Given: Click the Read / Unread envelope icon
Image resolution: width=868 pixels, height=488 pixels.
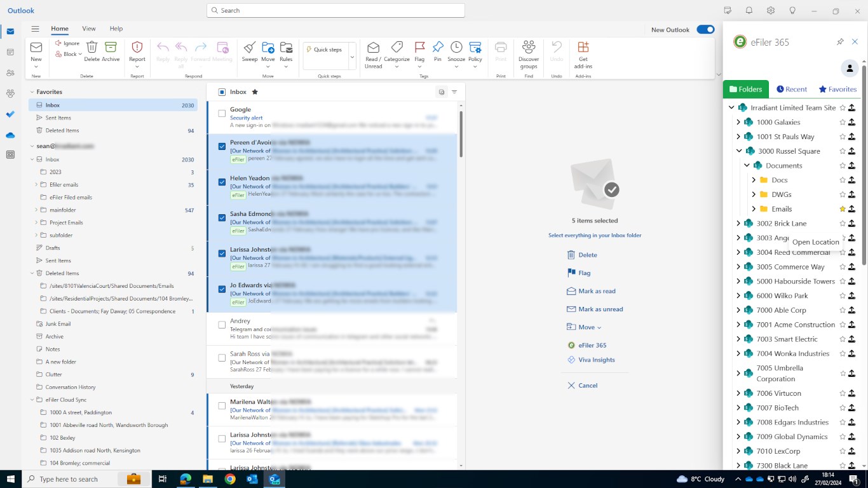Looking at the screenshot, I should click(x=373, y=48).
